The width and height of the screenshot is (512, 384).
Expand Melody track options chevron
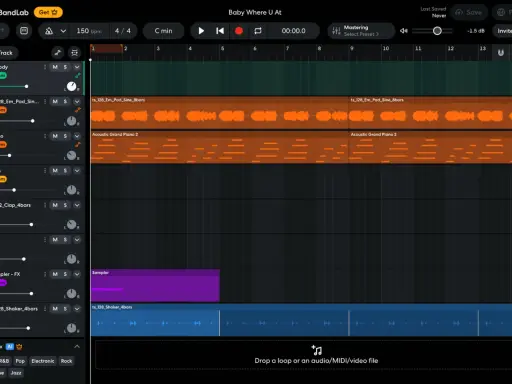[x=77, y=67]
